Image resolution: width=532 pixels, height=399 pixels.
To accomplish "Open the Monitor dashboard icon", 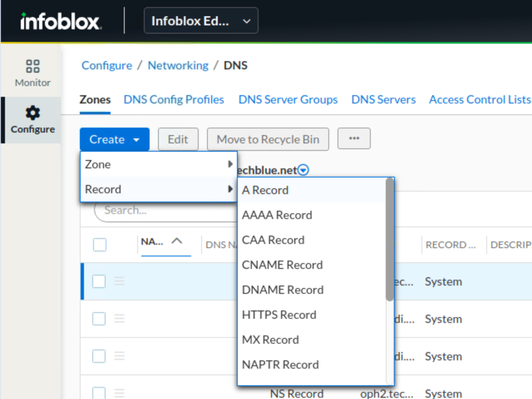I will click(x=32, y=66).
